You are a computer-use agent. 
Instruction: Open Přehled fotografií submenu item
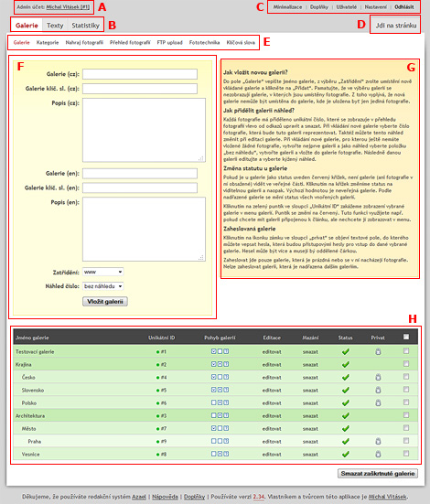click(x=130, y=42)
